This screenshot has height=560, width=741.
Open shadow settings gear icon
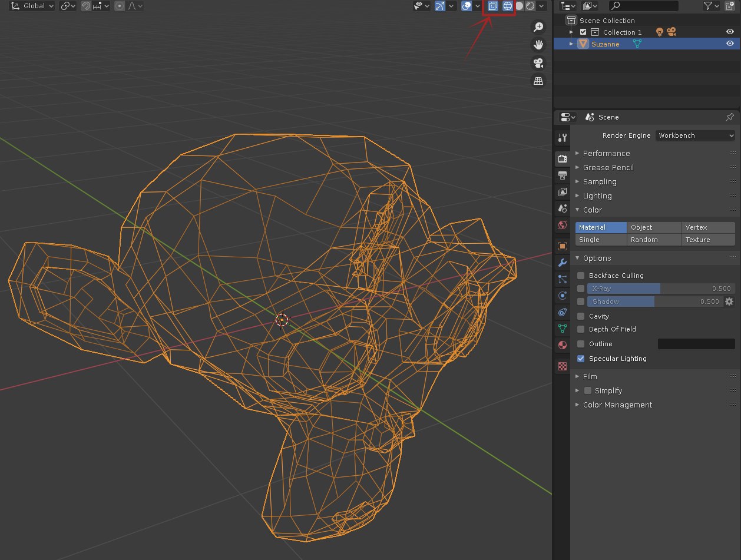coord(729,301)
